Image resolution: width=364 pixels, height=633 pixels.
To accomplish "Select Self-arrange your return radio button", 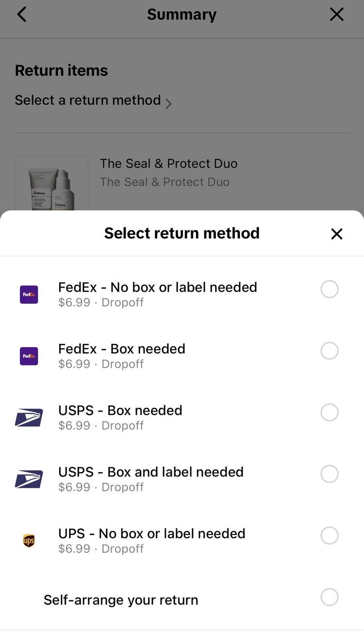I will 329,597.
